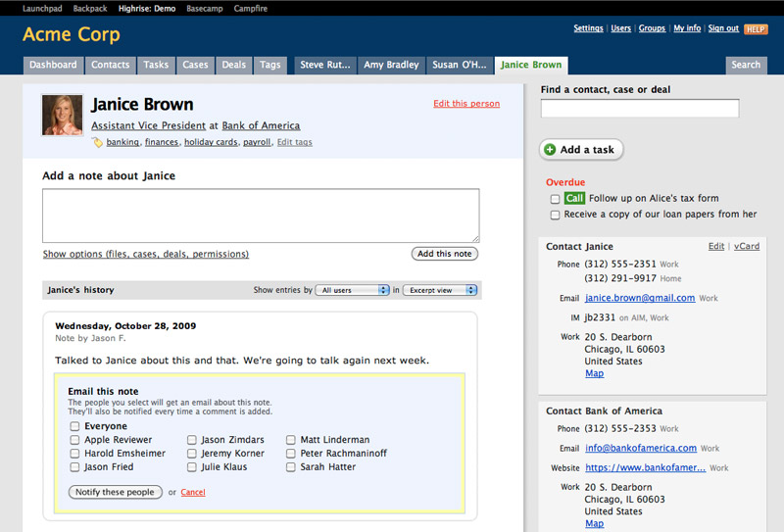Check the Receive a copy of loan papers task
The height and width of the screenshot is (532, 784).
point(555,215)
